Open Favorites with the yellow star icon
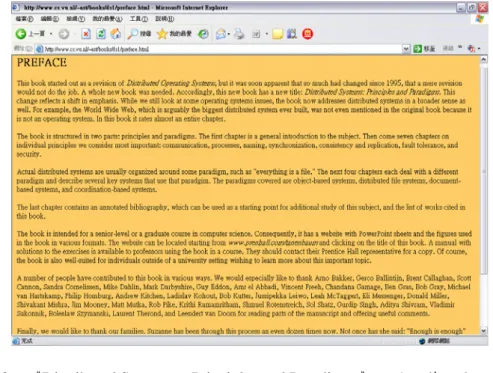The height and width of the screenshot is (373, 493). click(x=174, y=34)
